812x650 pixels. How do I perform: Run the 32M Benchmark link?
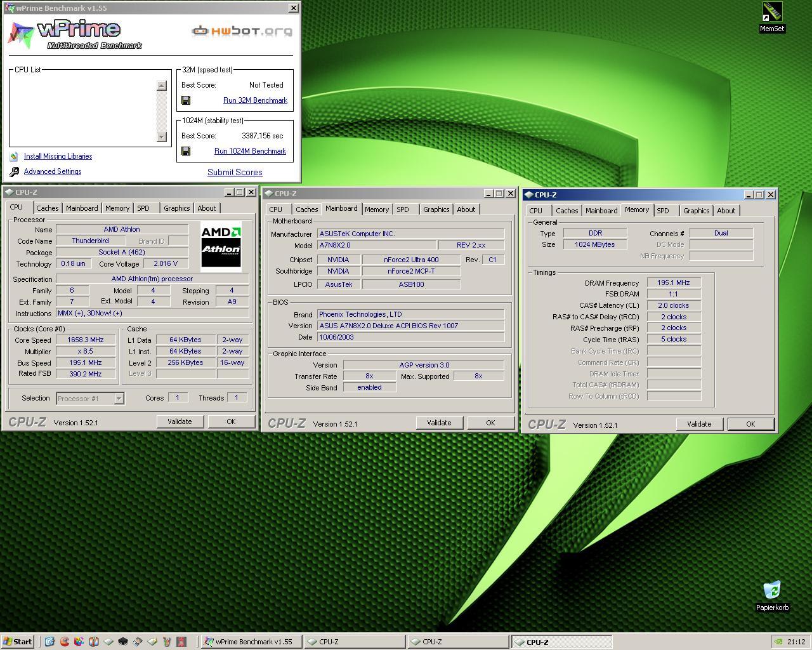[255, 100]
